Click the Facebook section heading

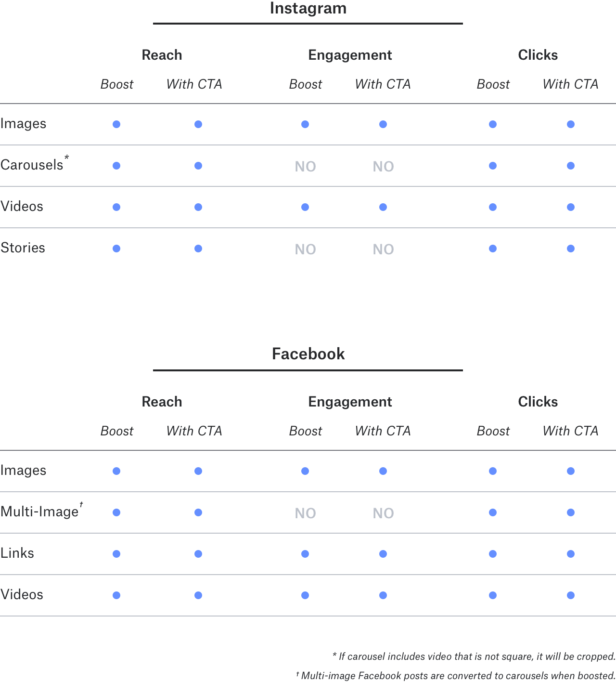308,354
